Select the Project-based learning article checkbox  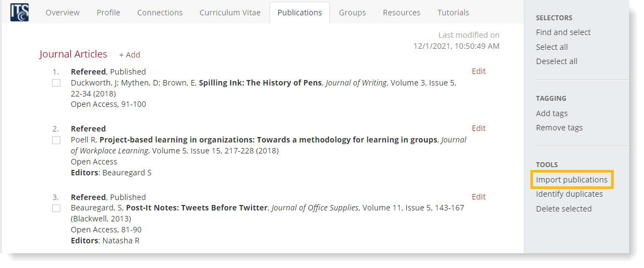point(56,140)
